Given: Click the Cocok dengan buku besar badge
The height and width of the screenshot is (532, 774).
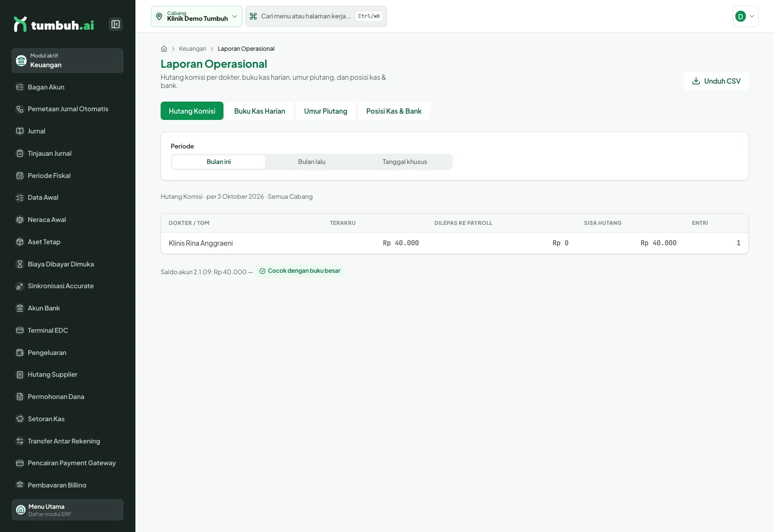Looking at the screenshot, I should tap(300, 271).
